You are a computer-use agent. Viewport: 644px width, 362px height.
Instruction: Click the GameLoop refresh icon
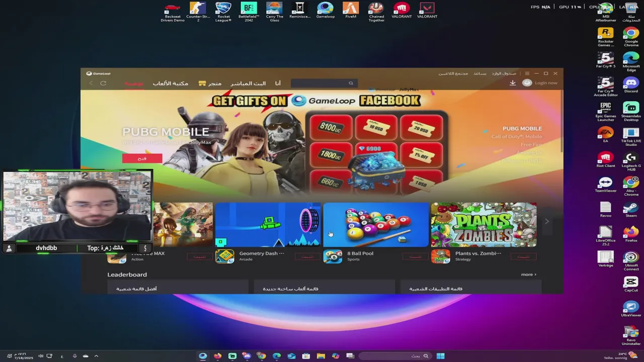(x=103, y=83)
